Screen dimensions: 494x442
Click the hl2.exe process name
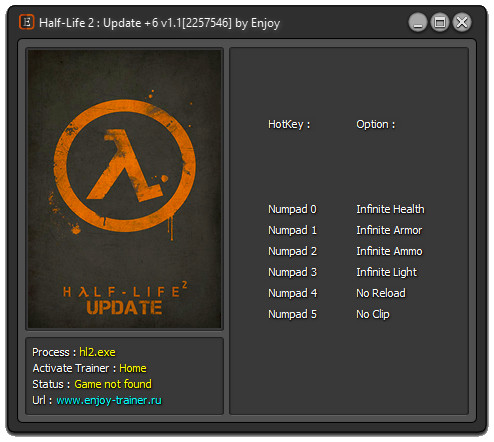(97, 352)
